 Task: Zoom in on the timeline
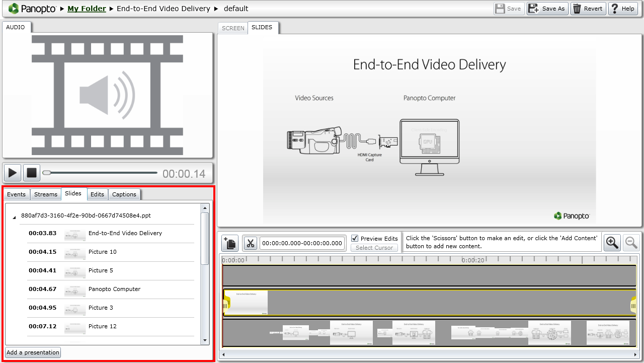(x=612, y=243)
